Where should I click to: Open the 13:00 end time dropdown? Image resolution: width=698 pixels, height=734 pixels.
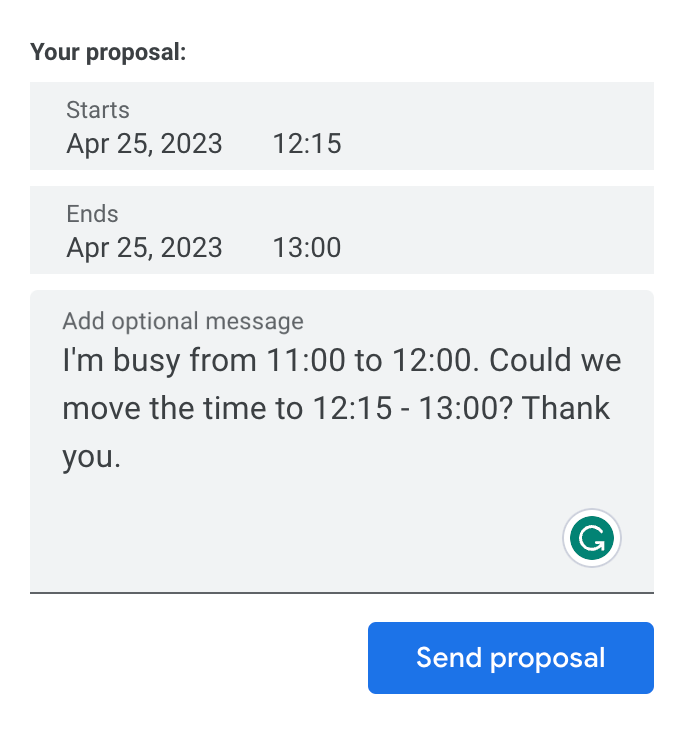pos(307,247)
